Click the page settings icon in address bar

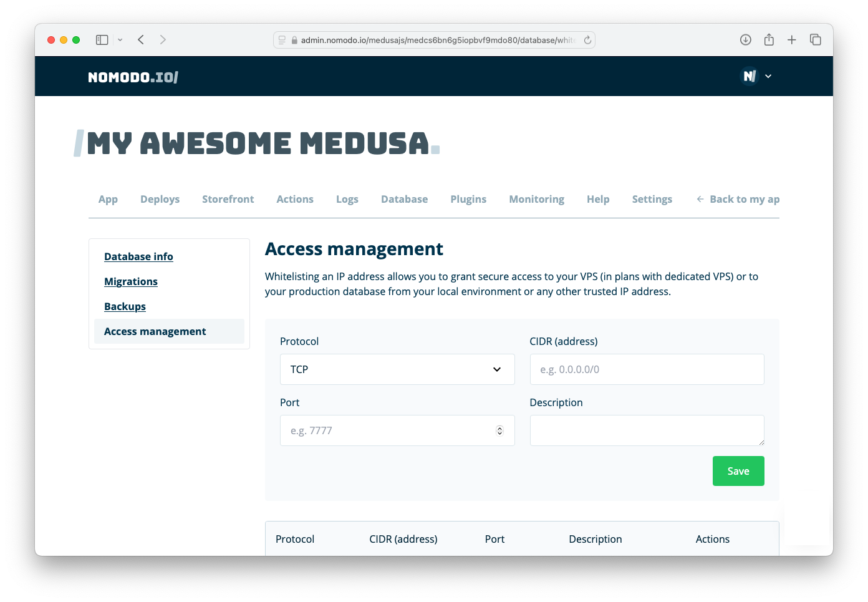pyautogui.click(x=282, y=40)
